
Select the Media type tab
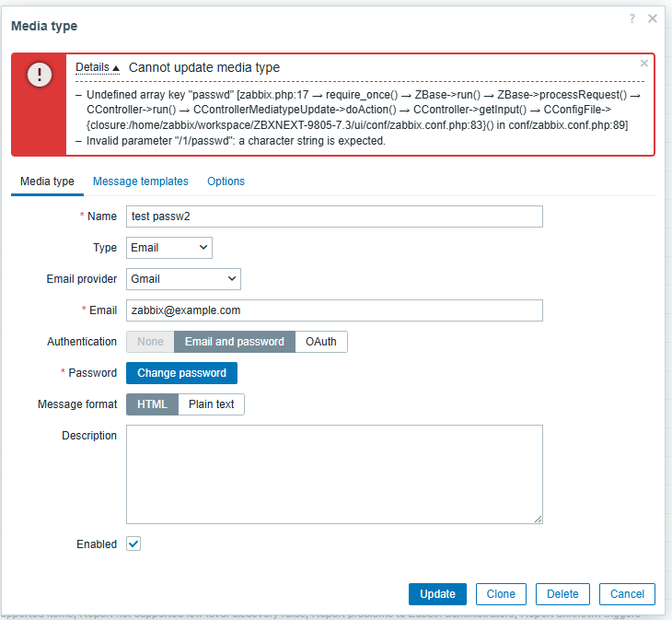click(47, 181)
